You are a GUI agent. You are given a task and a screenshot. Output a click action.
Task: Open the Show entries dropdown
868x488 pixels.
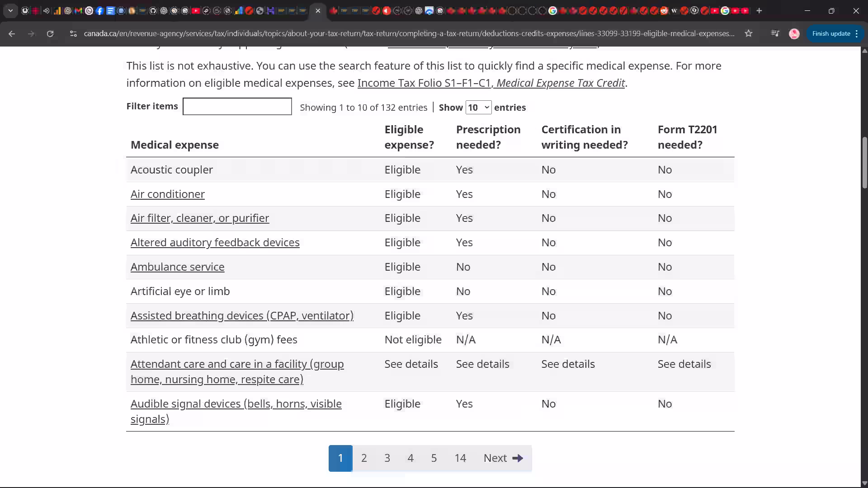(x=478, y=107)
